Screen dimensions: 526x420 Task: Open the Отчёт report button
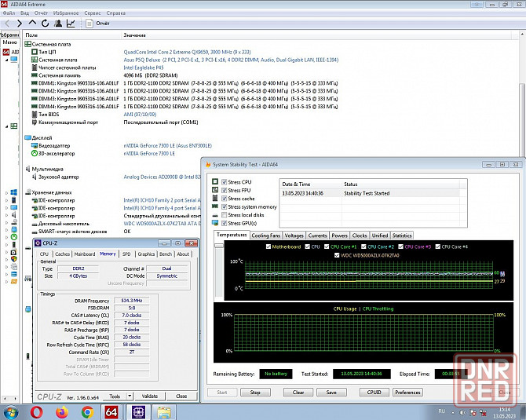pyautogui.click(x=97, y=23)
